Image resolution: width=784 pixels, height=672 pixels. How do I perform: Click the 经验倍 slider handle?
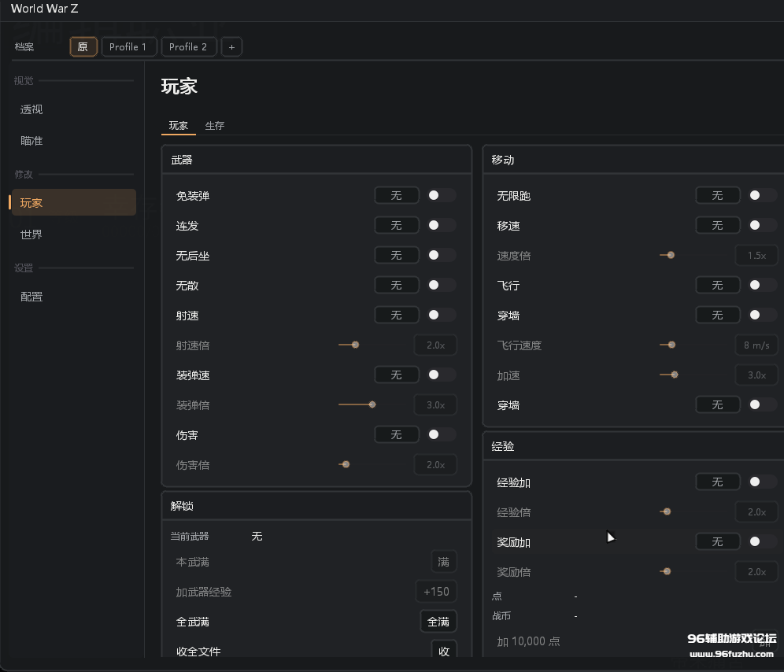tap(667, 511)
